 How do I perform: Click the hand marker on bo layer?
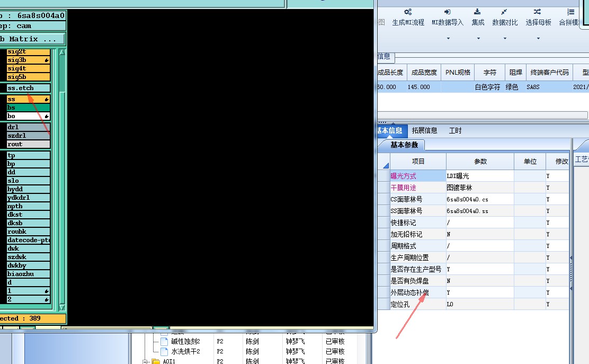tap(47, 117)
